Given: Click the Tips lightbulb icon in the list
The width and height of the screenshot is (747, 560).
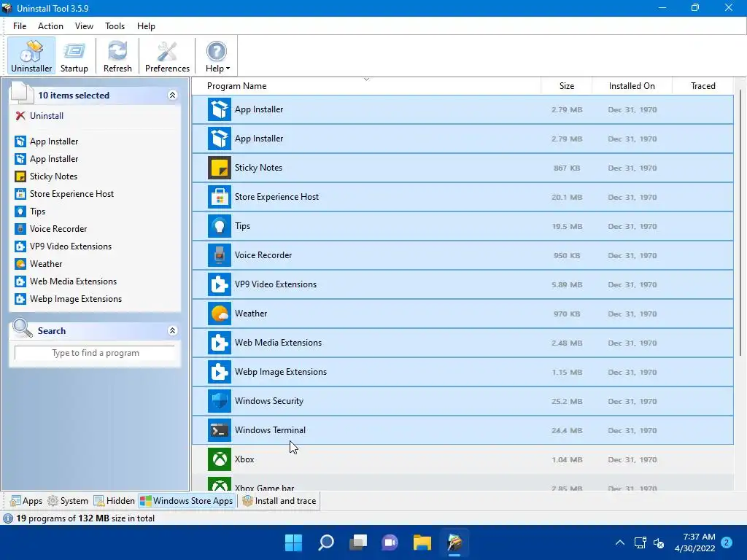Looking at the screenshot, I should click(220, 226).
